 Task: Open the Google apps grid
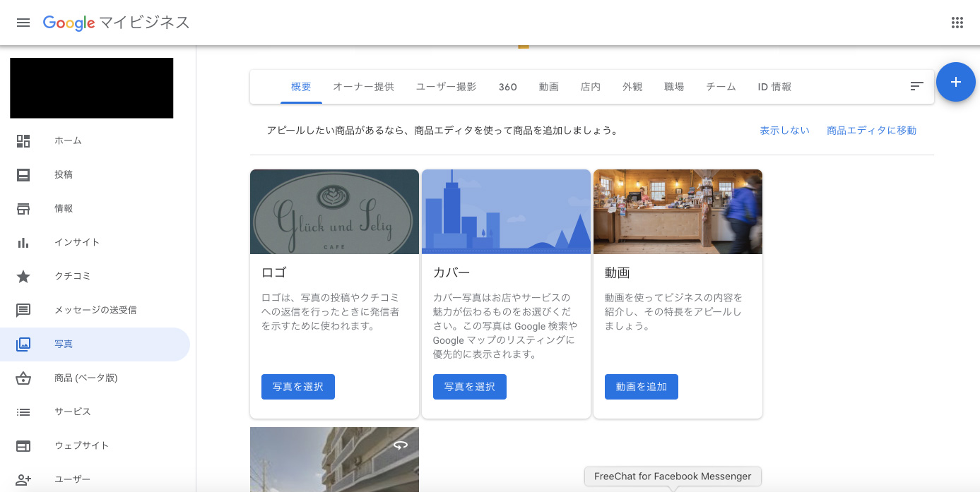[x=957, y=22]
